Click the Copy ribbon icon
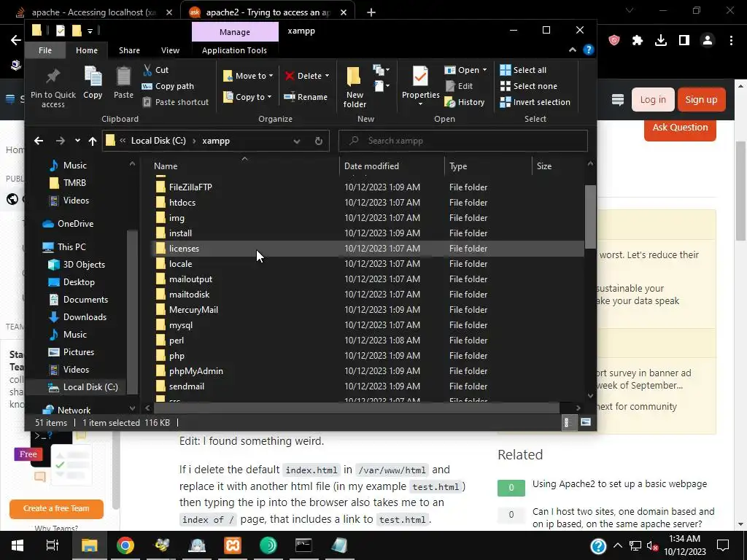This screenshot has width=747, height=560. [x=93, y=76]
